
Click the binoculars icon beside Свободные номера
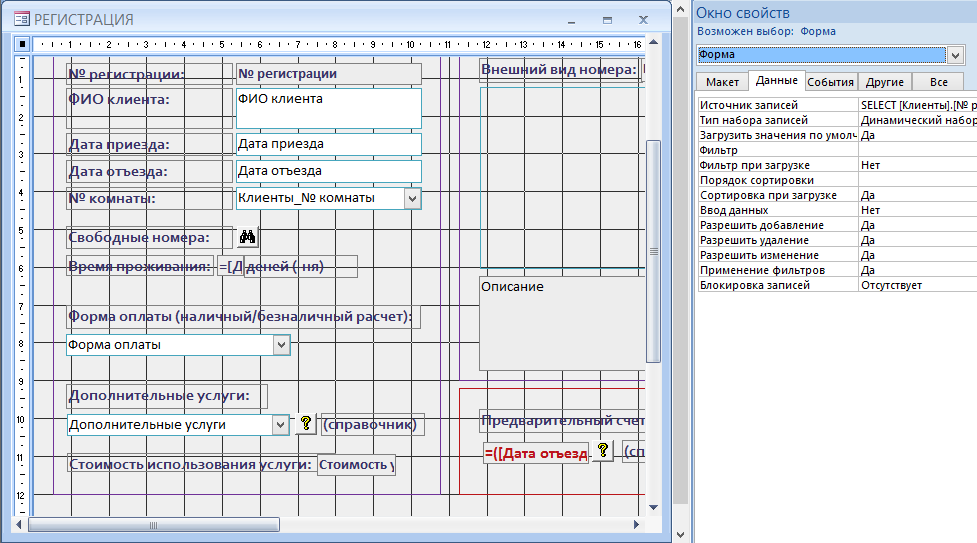click(x=249, y=238)
